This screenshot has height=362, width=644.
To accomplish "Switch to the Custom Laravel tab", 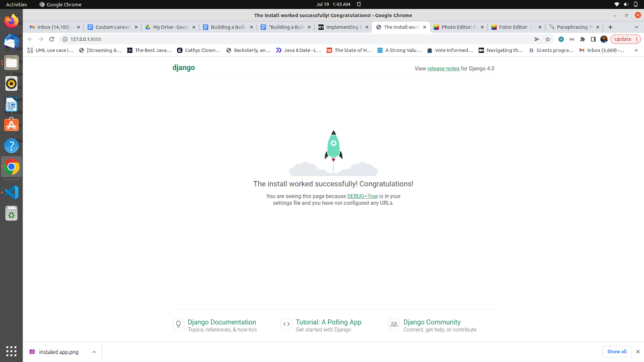I will (112, 27).
